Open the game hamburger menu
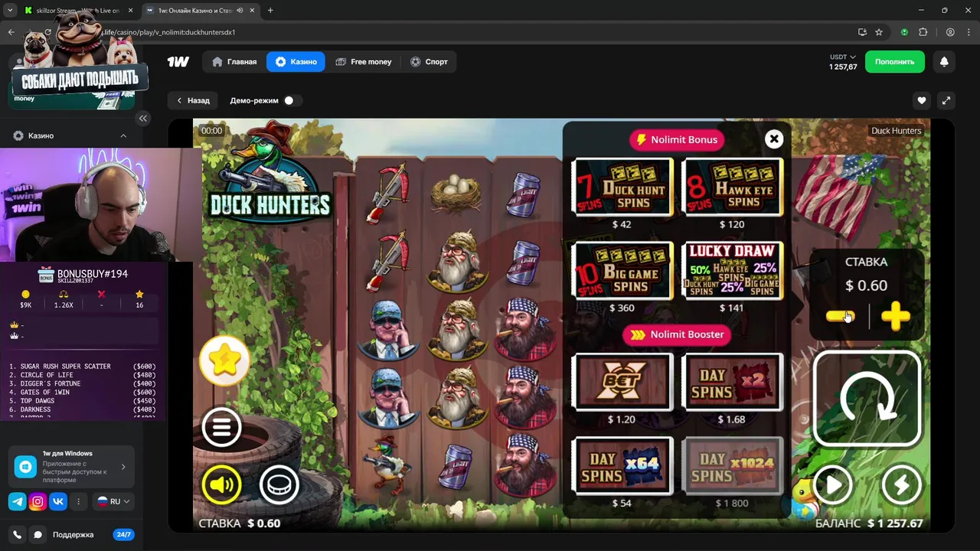980x551 pixels. [x=221, y=427]
